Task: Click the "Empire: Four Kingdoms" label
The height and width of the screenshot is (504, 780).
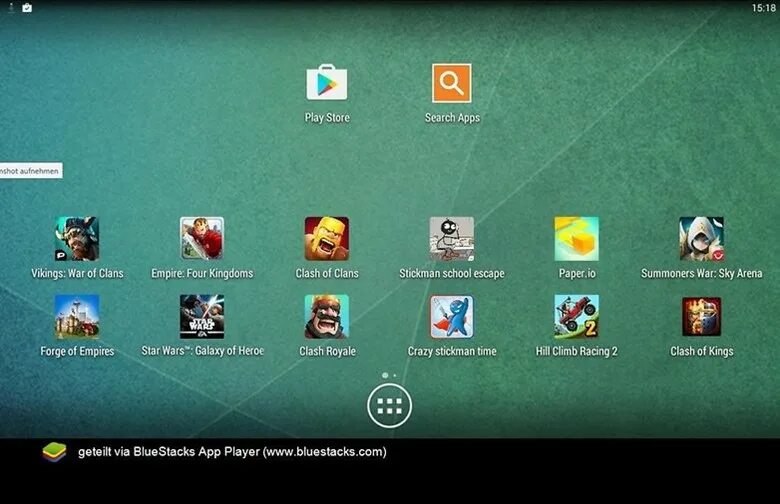Action: tap(202, 273)
